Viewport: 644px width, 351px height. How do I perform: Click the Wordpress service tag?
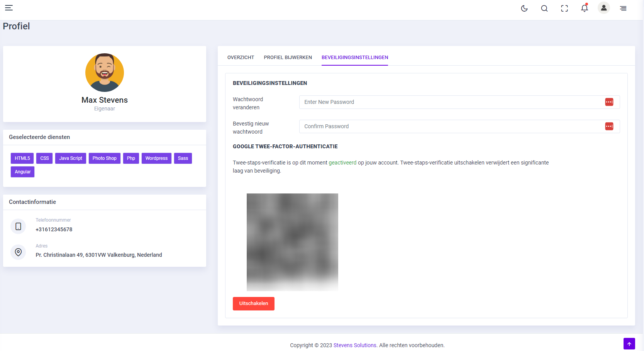click(x=156, y=158)
